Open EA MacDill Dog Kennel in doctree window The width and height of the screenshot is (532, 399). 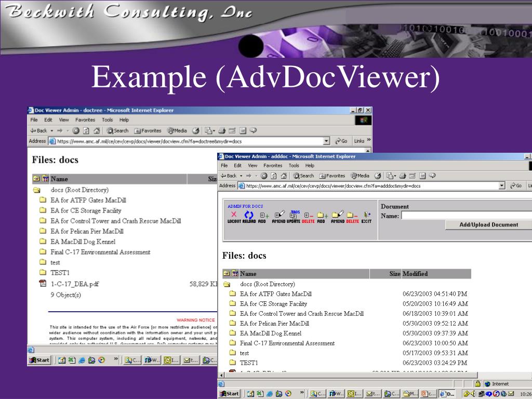(x=83, y=242)
